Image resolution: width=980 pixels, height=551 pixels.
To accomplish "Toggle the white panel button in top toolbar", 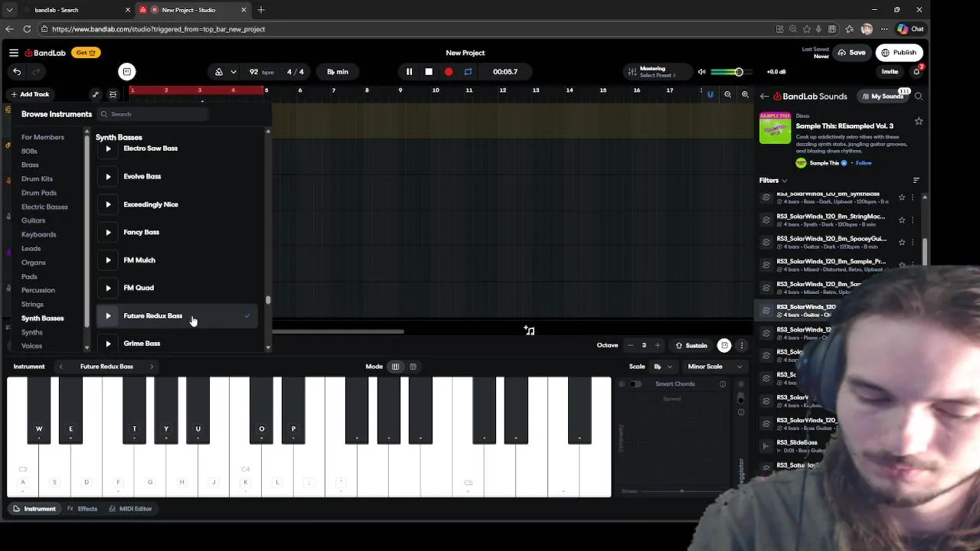I will click(x=127, y=71).
